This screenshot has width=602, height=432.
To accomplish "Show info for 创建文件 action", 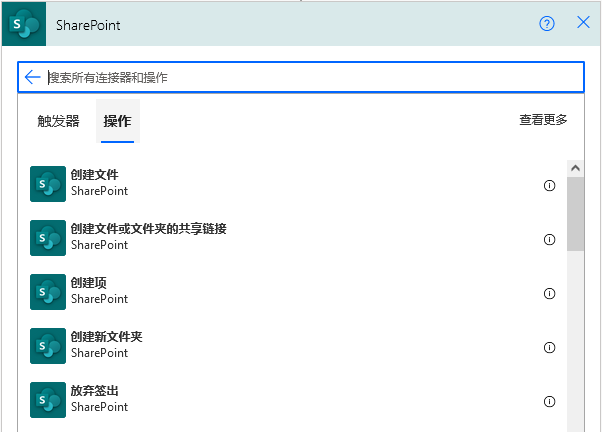I will (x=549, y=185).
